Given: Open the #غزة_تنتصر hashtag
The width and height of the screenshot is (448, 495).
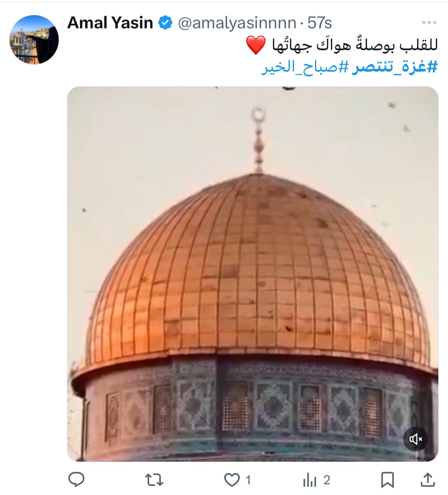Looking at the screenshot, I should click(x=395, y=67).
